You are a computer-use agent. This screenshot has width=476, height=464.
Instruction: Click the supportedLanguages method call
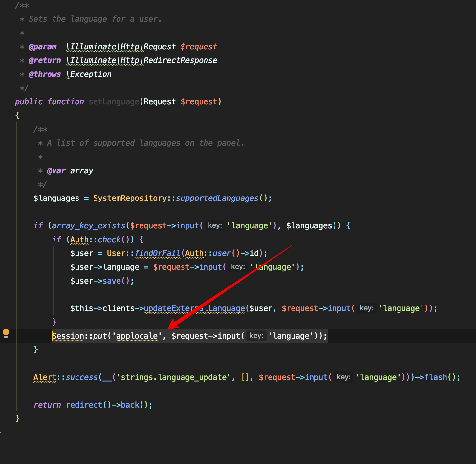(x=217, y=198)
